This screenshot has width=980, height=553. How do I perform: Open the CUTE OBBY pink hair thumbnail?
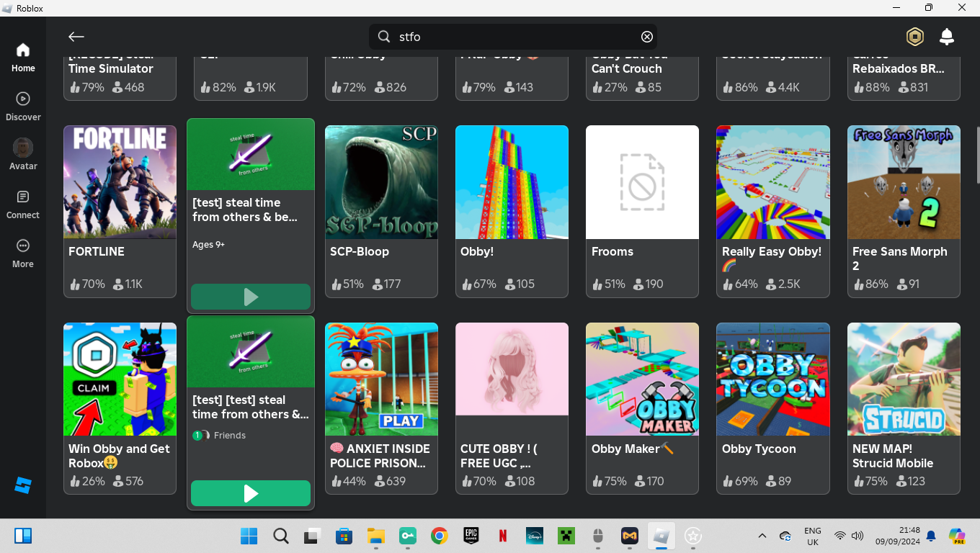pyautogui.click(x=512, y=369)
